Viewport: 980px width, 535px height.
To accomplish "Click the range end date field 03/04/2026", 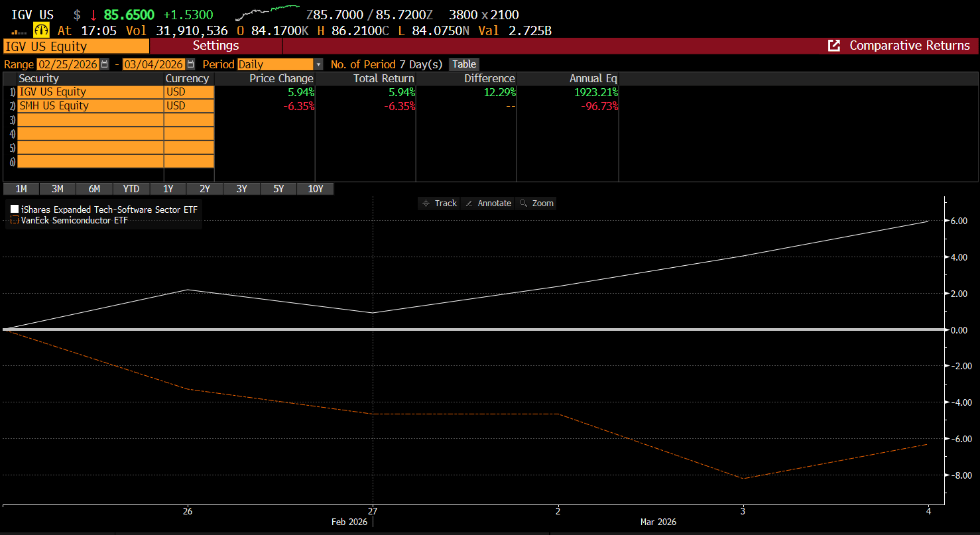I will pos(154,64).
